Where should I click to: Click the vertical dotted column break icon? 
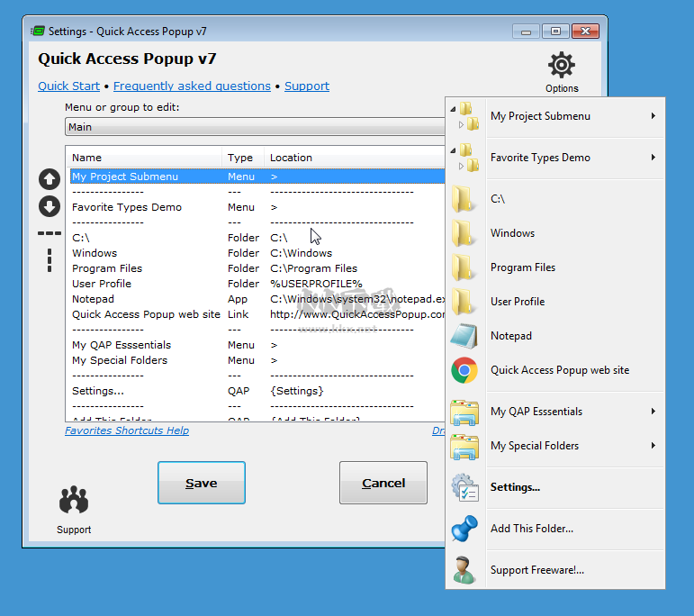[x=50, y=260]
